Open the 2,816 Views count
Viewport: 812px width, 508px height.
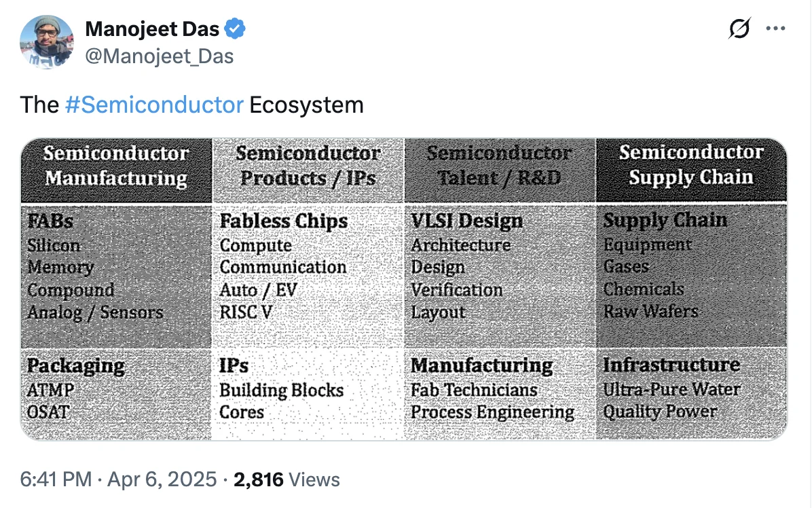(x=287, y=479)
